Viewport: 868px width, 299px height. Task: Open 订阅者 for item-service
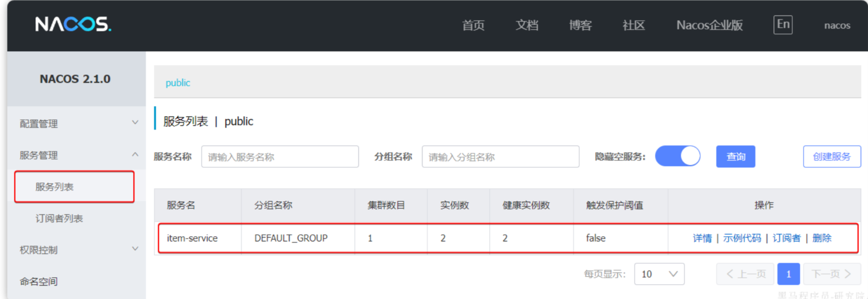(x=787, y=238)
